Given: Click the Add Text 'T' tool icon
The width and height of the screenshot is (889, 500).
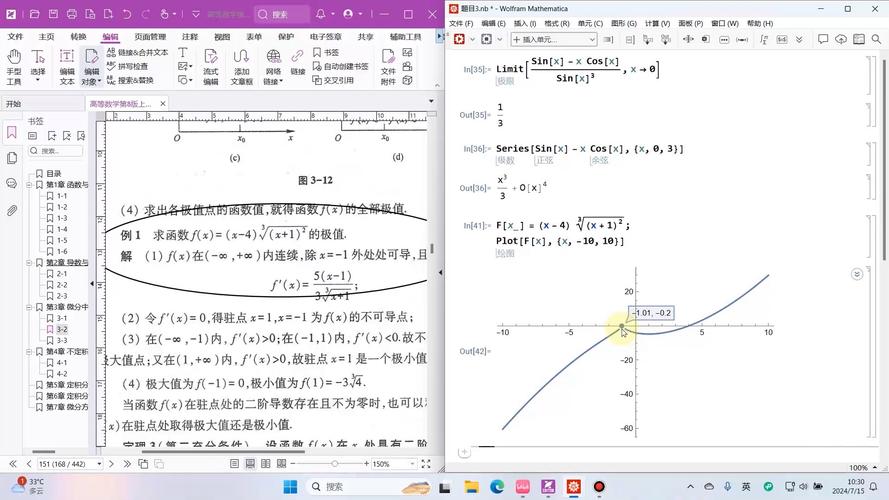Looking at the screenshot, I should [x=183, y=52].
